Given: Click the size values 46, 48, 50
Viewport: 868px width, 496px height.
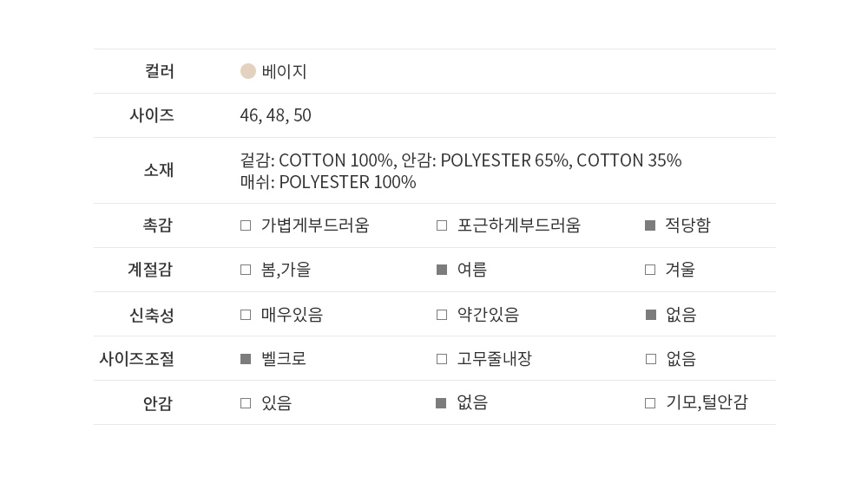Looking at the screenshot, I should [x=275, y=115].
